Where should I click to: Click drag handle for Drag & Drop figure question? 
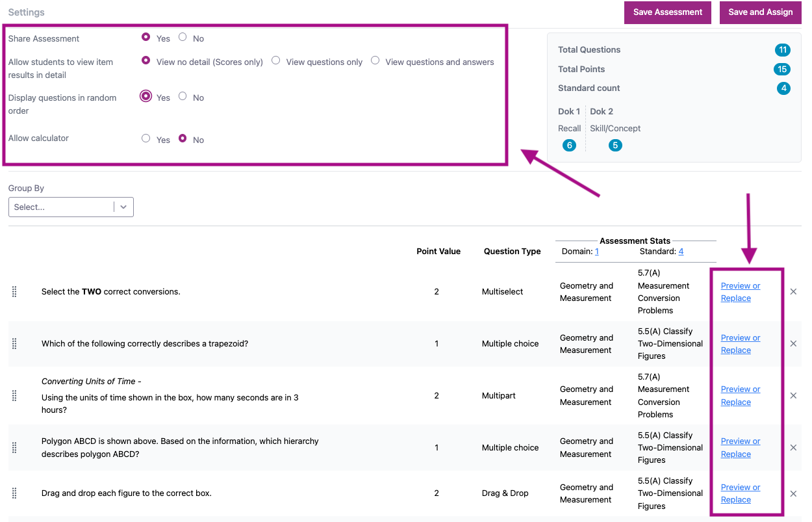(14, 493)
